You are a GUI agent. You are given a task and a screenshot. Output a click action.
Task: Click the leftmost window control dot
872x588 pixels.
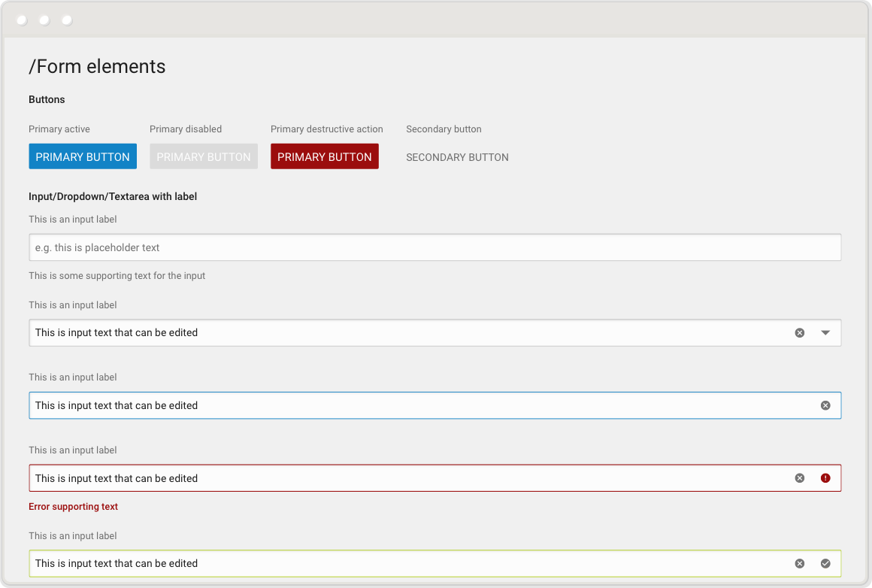[x=23, y=21]
